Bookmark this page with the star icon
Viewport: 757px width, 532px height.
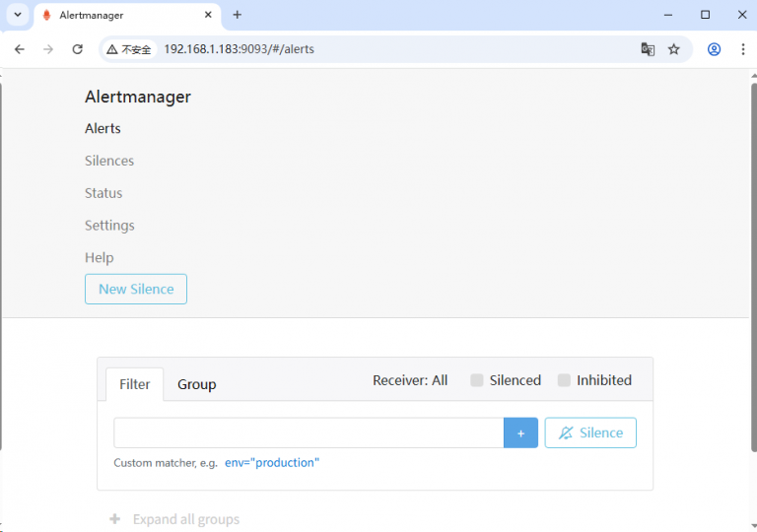click(674, 49)
